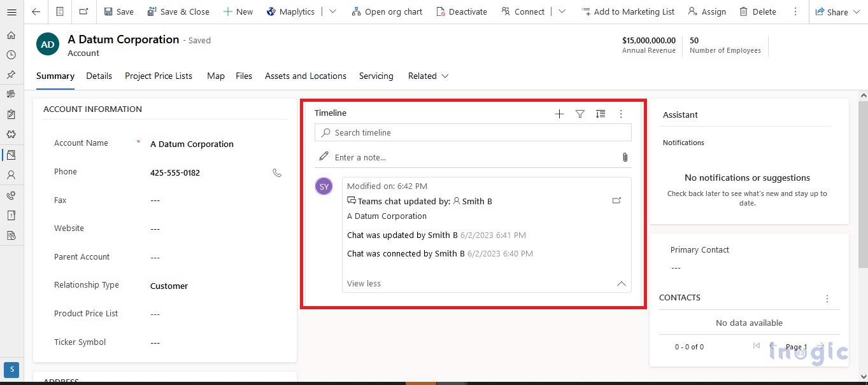Viewport: 868px width, 385px height.
Task: Open the Share dropdown
Action: pos(837,11)
